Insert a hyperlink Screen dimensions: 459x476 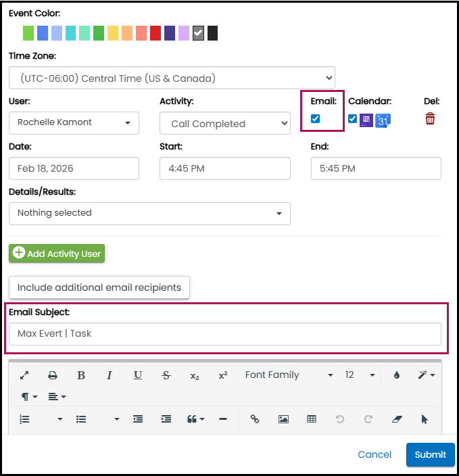pyautogui.click(x=255, y=419)
